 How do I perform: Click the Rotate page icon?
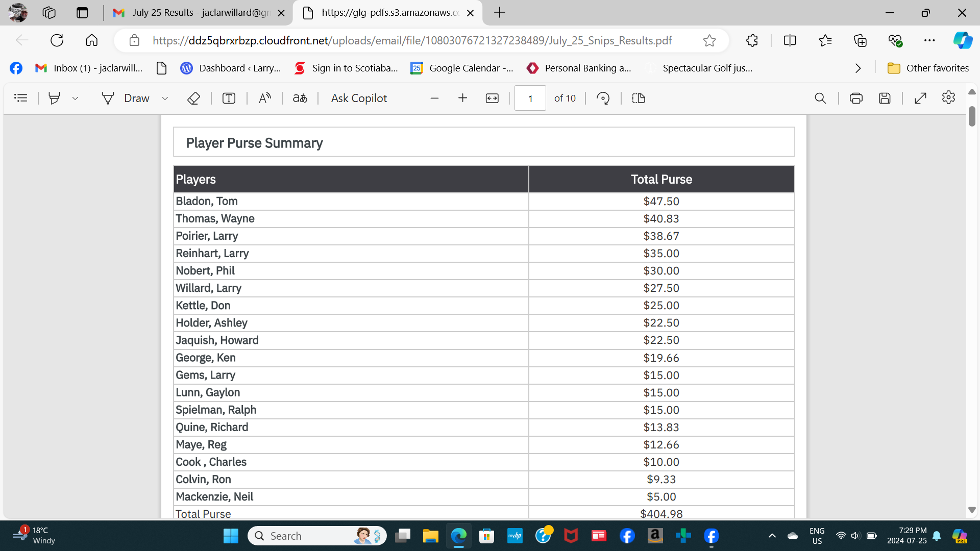click(x=603, y=98)
